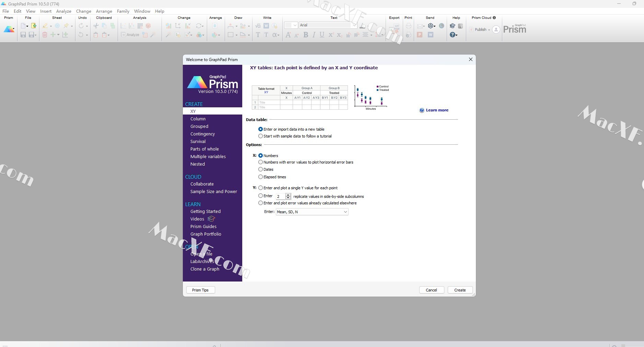
Task: Expand the Redo dropdown in Undo group
Action: point(87,26)
